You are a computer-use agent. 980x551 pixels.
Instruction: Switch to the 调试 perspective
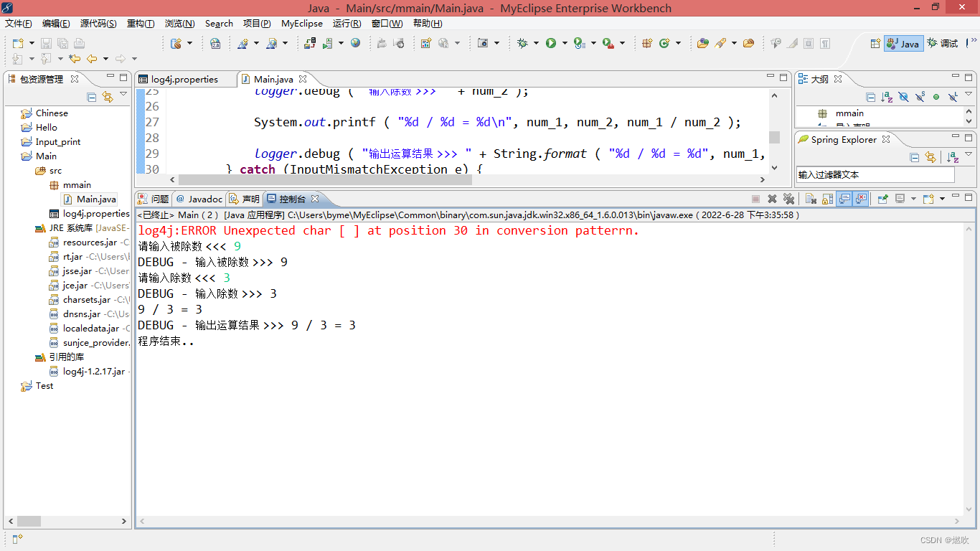click(943, 43)
